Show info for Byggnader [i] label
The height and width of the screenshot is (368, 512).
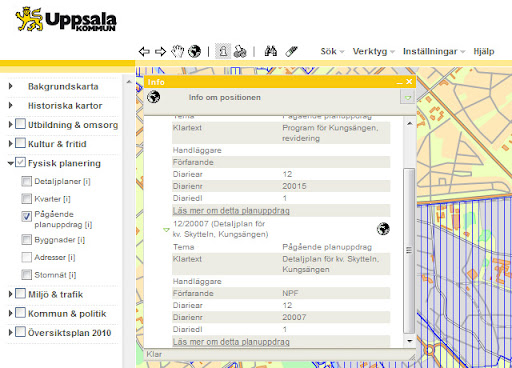tap(60, 240)
